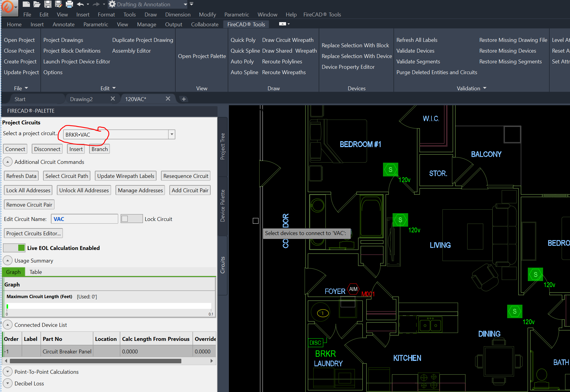Click the DISC device symbol
Screen dimensions: 570x392
click(x=315, y=343)
